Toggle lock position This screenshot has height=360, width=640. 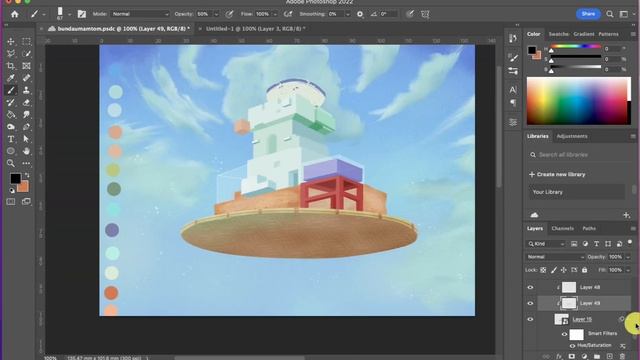point(564,270)
